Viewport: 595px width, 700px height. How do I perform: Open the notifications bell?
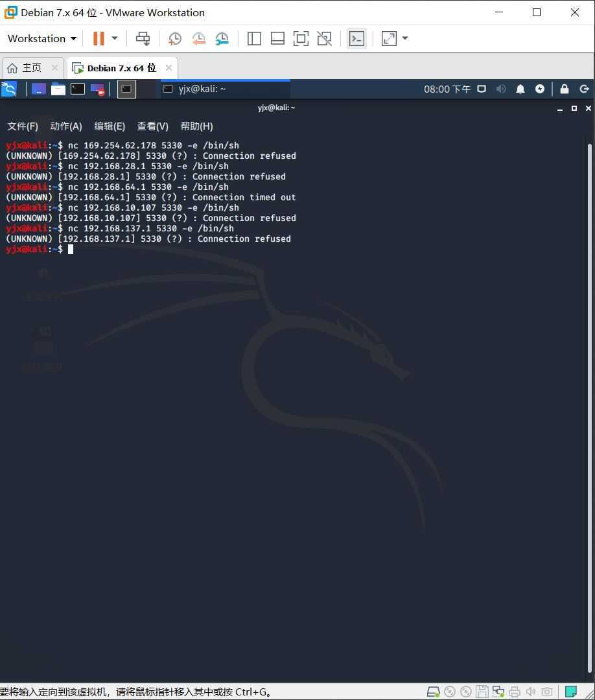click(520, 89)
